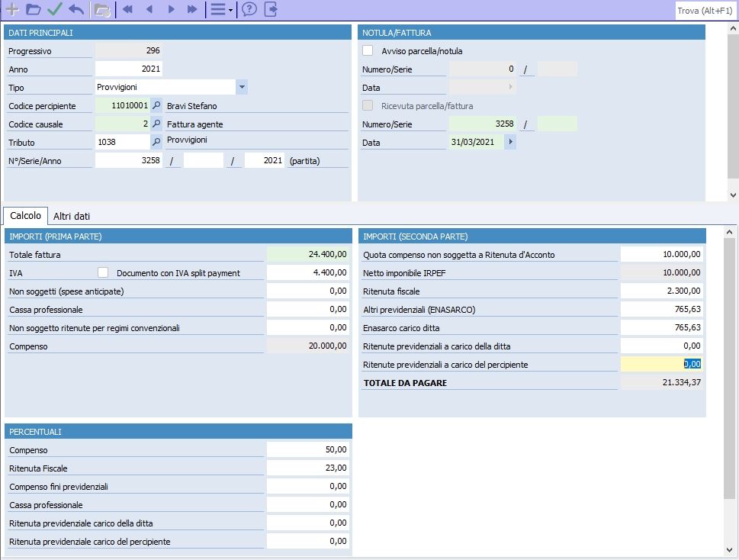Image resolution: width=739 pixels, height=560 pixels.
Task: Look up Tributo with the magnifier button
Action: tap(156, 142)
